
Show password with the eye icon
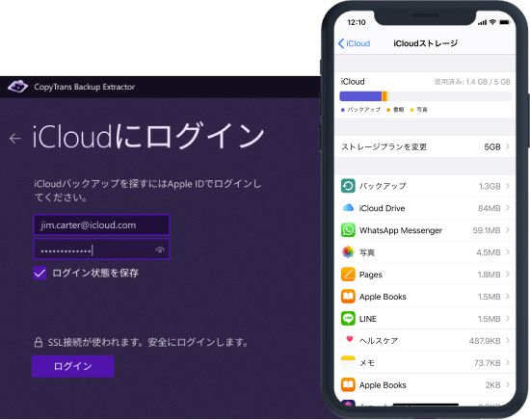pos(160,250)
